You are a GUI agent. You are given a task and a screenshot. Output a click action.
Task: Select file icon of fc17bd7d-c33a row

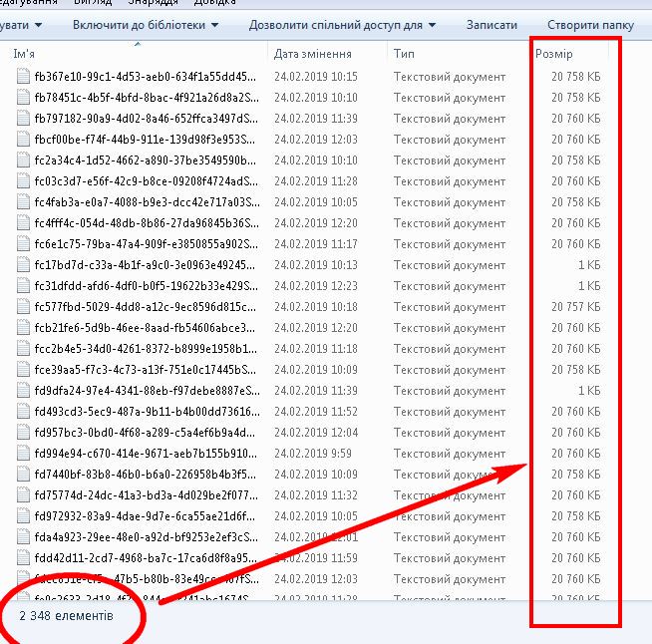point(23,265)
